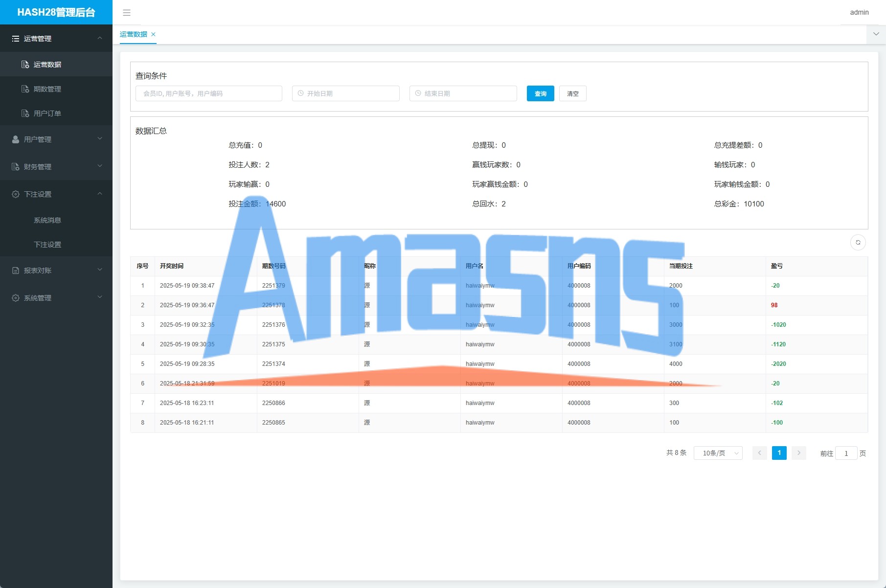Select page 1 in pagination
This screenshot has width=886, height=588.
click(x=779, y=453)
